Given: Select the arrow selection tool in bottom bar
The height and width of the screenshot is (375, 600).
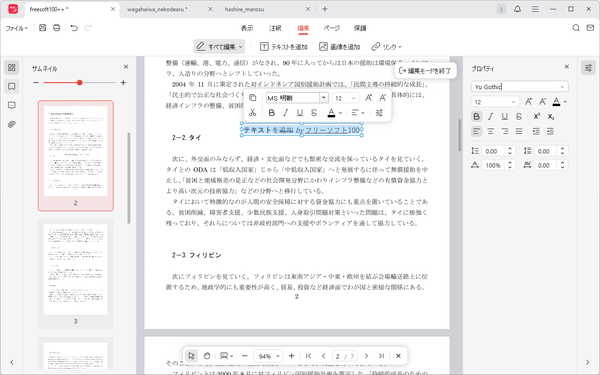Looking at the screenshot, I should click(x=191, y=356).
